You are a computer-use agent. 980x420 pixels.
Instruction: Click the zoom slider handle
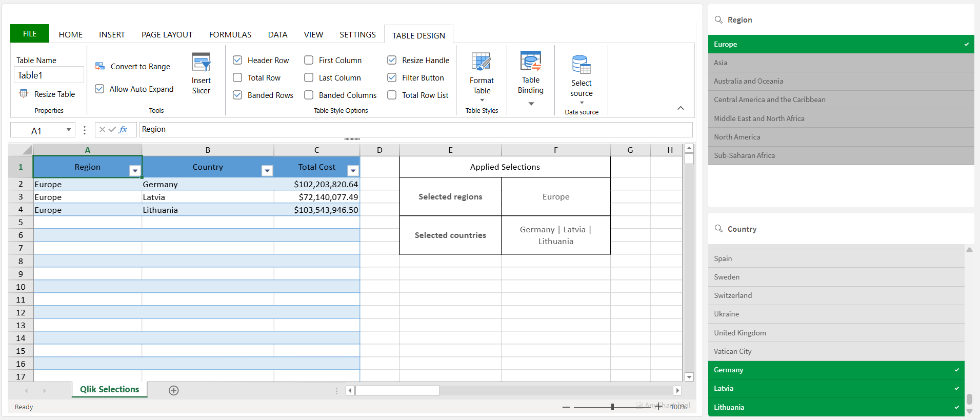pos(612,407)
